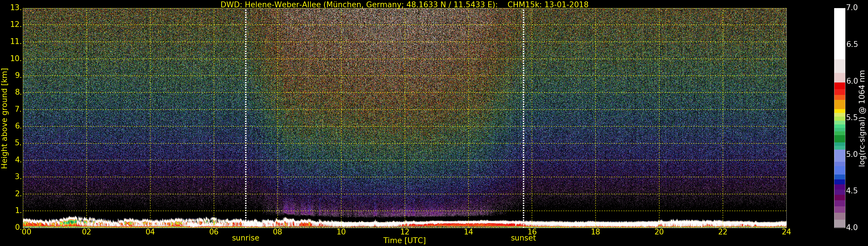This screenshot has height=246, width=868.
Task: Click the "Height above ground [km]" axis label
Action: [x=4, y=118]
